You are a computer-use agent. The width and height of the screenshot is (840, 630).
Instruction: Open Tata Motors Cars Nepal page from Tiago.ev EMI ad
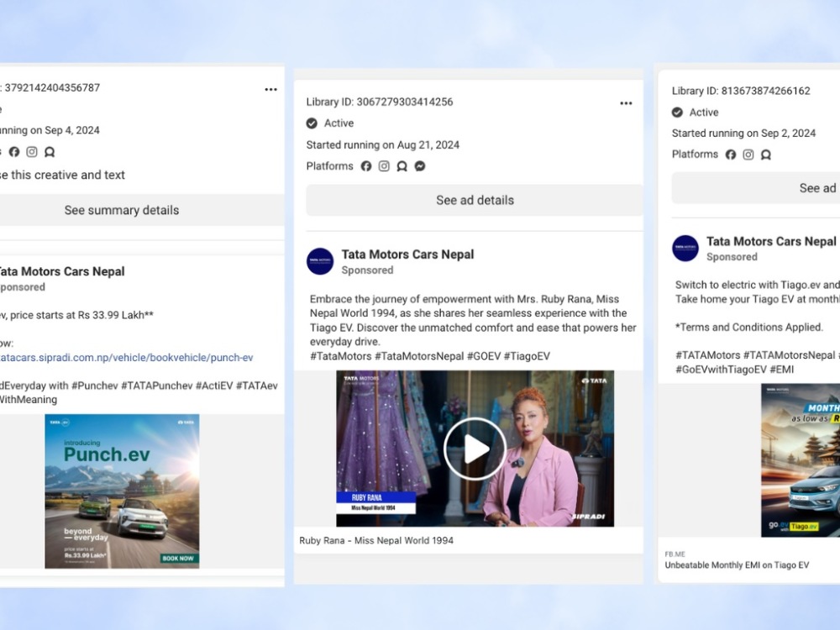pos(771,242)
